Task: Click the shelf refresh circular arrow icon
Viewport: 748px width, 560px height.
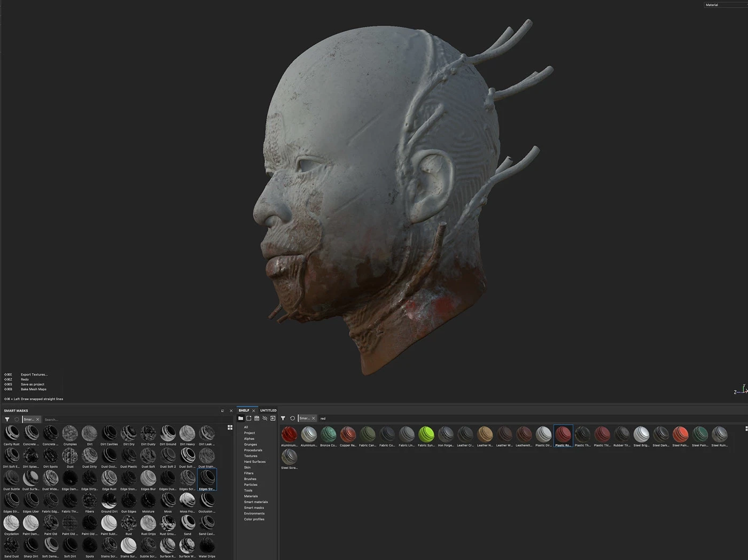Action: pos(292,418)
